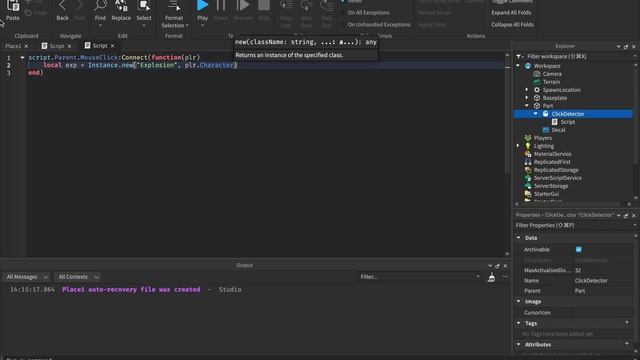Select the active second Script tab
Screen dimensions: 640x360
100,46
